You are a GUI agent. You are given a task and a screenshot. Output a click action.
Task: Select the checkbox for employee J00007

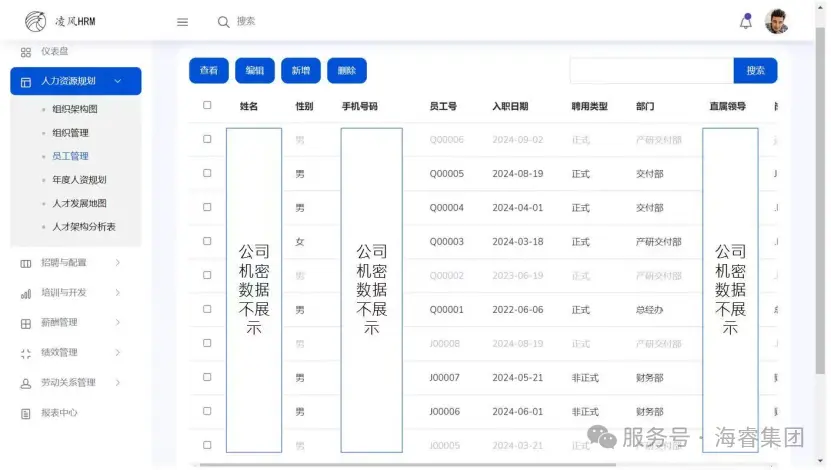pyautogui.click(x=207, y=378)
